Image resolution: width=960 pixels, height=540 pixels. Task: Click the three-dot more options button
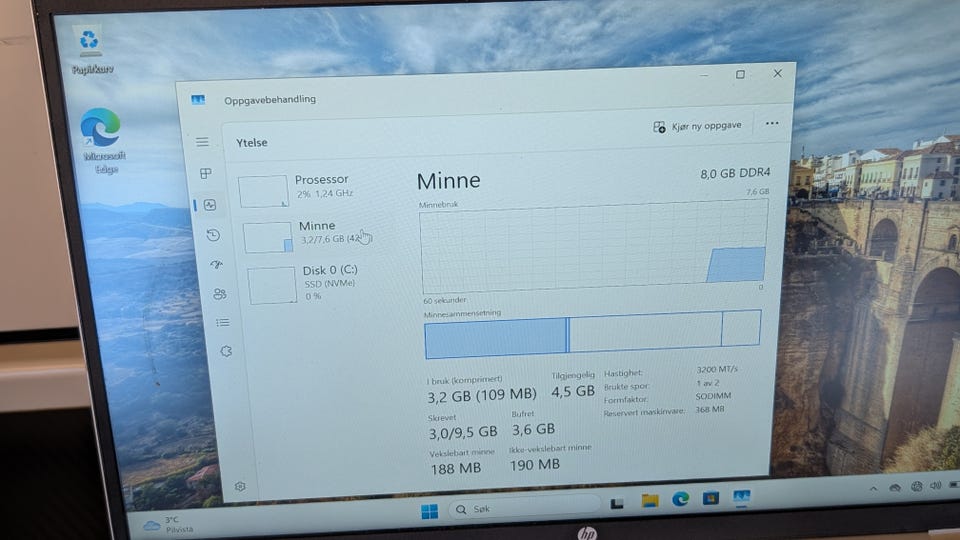pyautogui.click(x=772, y=123)
